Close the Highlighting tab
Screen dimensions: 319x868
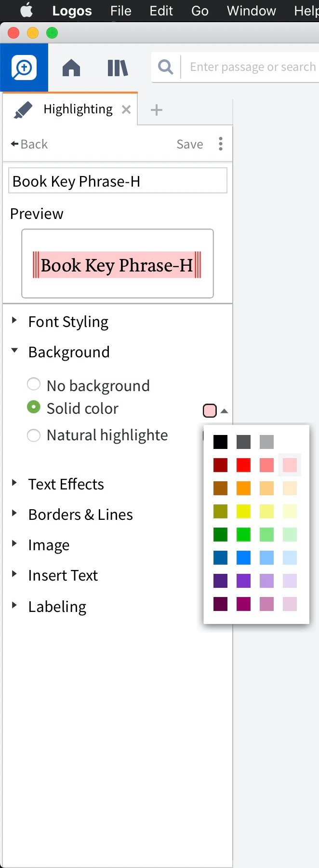pyautogui.click(x=126, y=109)
